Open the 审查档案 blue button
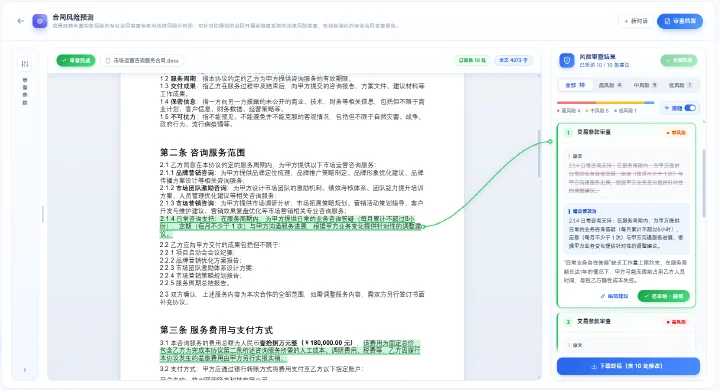Viewport: 720px width, 391px height. [x=680, y=21]
